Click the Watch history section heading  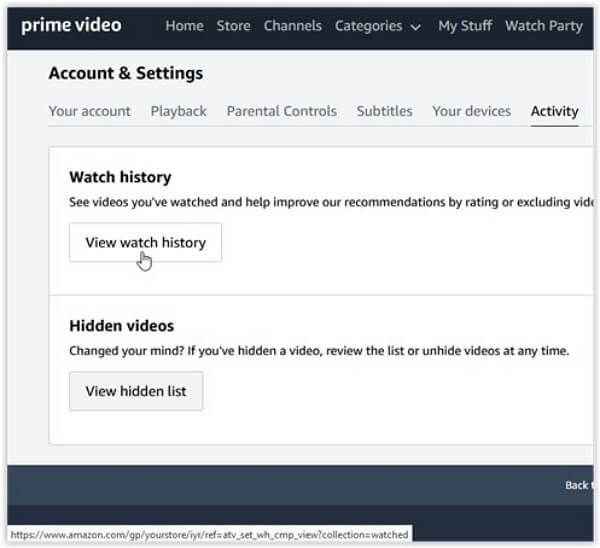pos(120,177)
